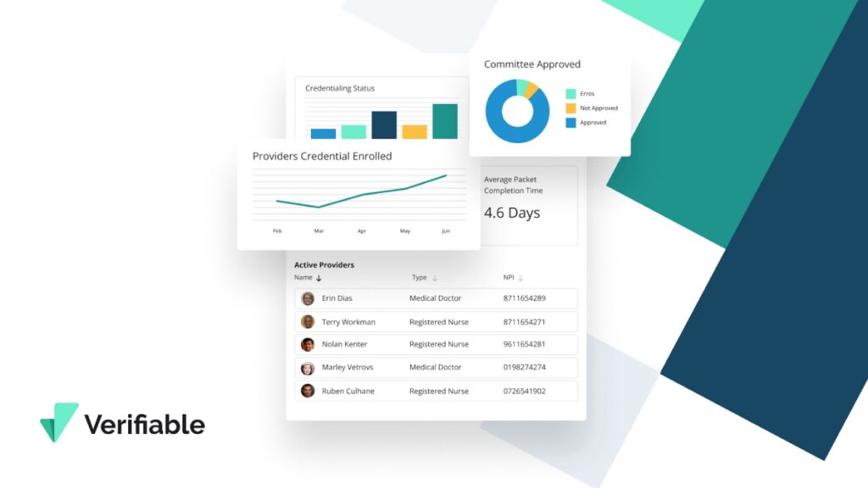Viewport: 868px width, 488px height.
Task: Click NPI number 0726541902
Action: click(x=524, y=391)
